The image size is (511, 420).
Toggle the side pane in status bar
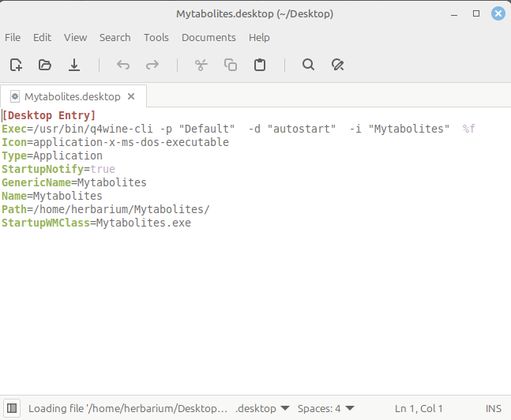[x=13, y=408]
